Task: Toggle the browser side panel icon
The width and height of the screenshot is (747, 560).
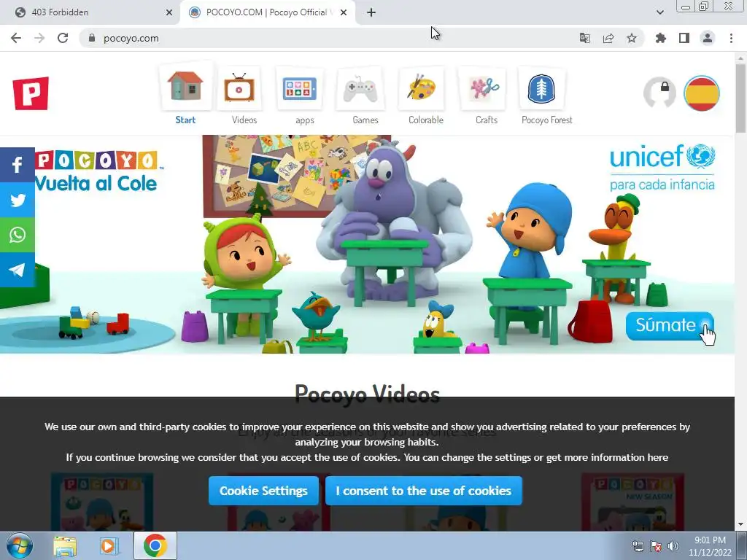Action: pyautogui.click(x=684, y=38)
